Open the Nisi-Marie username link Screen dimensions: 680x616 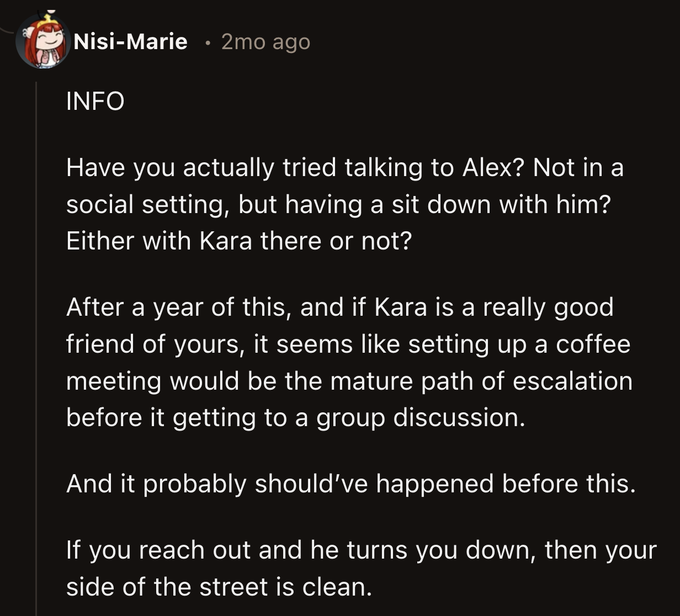click(131, 41)
